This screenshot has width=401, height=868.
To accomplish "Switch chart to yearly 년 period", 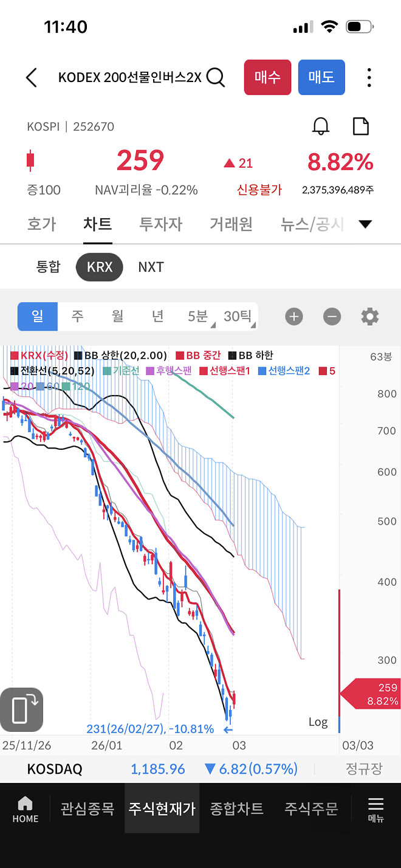I will pos(157,317).
